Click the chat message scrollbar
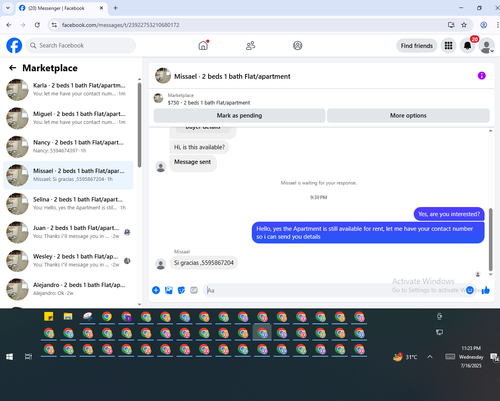 coord(490,239)
